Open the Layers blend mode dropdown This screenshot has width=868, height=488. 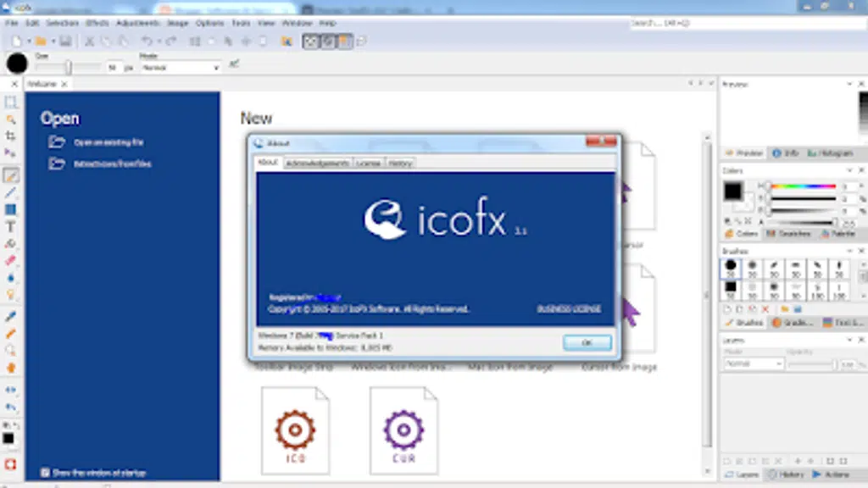pos(754,363)
